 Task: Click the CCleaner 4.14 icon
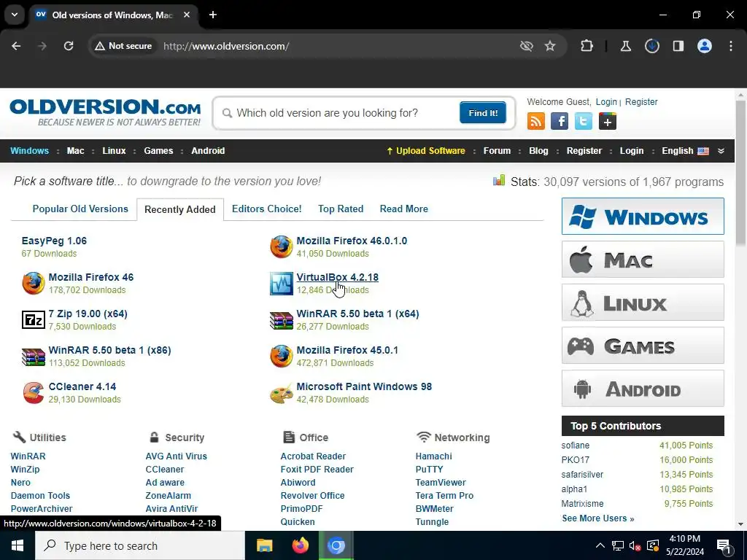[x=34, y=393]
